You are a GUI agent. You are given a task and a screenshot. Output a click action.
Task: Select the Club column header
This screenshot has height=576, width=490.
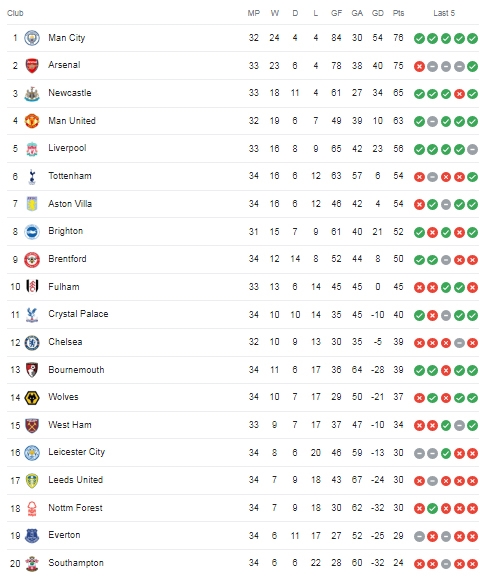tap(15, 13)
